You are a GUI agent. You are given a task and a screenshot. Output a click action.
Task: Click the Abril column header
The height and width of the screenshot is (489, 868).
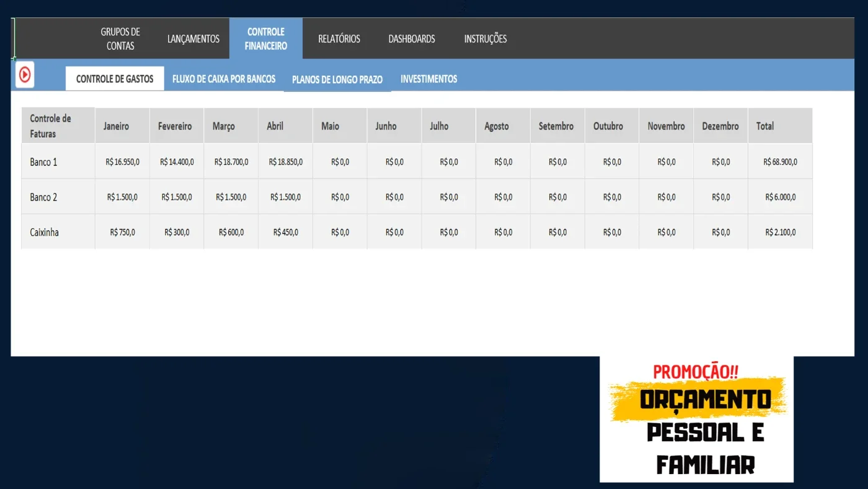(x=285, y=126)
